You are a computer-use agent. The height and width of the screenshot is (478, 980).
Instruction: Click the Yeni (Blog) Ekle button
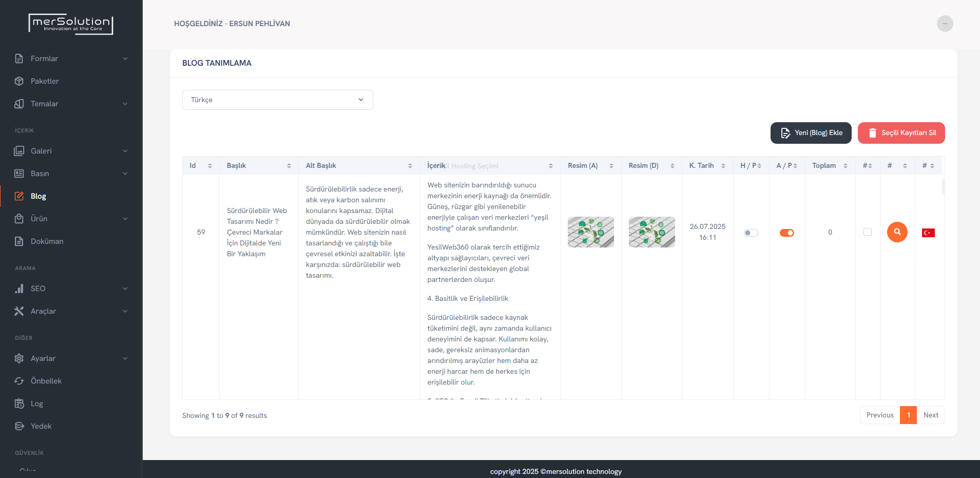pyautogui.click(x=811, y=133)
